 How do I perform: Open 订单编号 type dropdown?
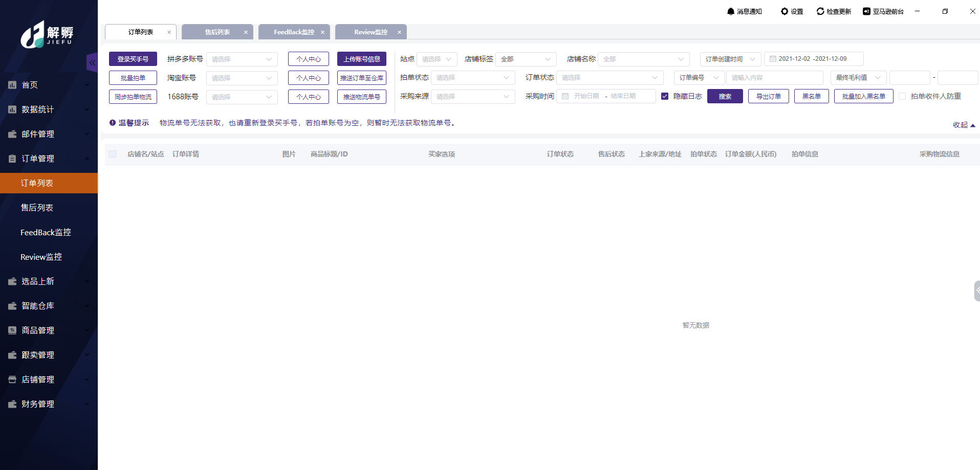[x=699, y=78]
